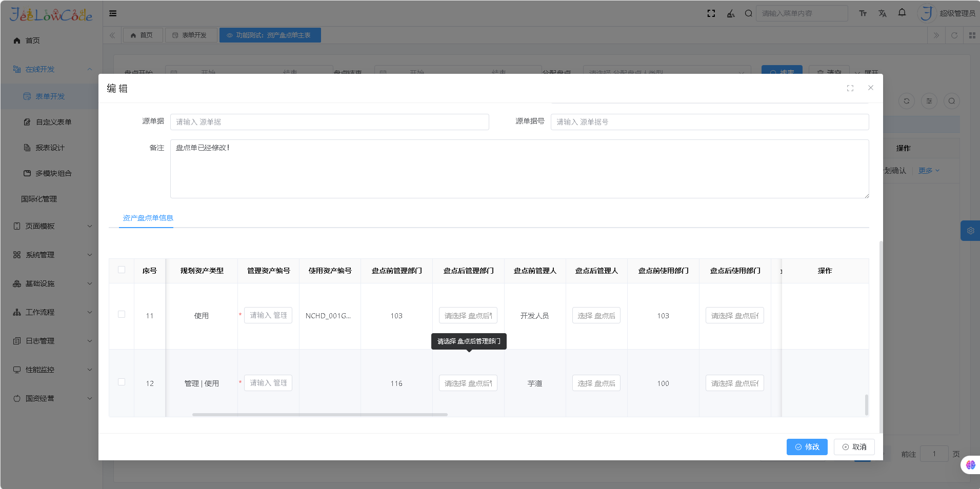Open 盘点后管理部门 dropdown in row 11

coord(468,315)
